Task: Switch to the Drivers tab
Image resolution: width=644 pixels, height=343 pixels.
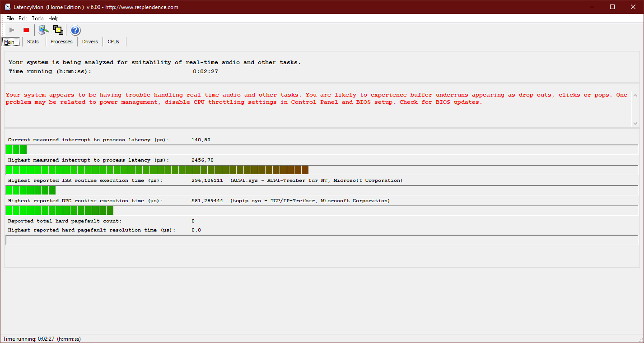Action: [x=90, y=42]
